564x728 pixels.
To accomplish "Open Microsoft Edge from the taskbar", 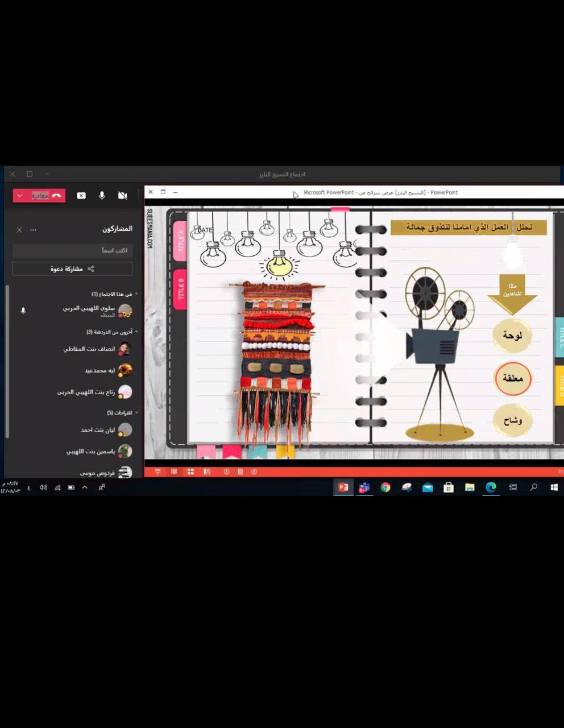I will (491, 487).
